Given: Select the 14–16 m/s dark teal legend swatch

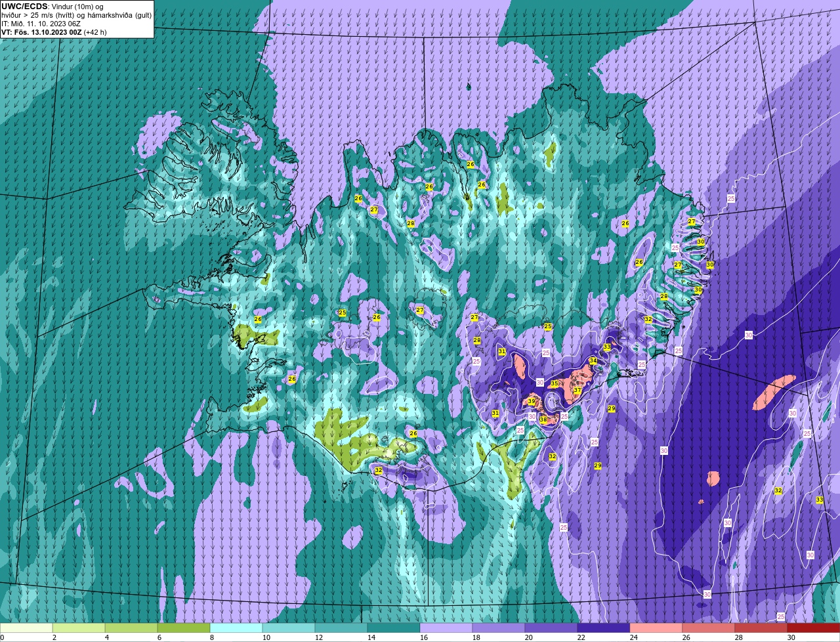Looking at the screenshot, I should 394,628.
